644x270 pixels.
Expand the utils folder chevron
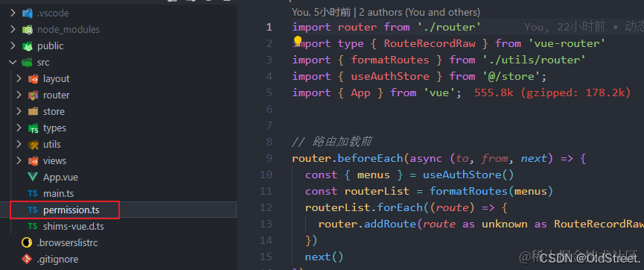click(19, 145)
